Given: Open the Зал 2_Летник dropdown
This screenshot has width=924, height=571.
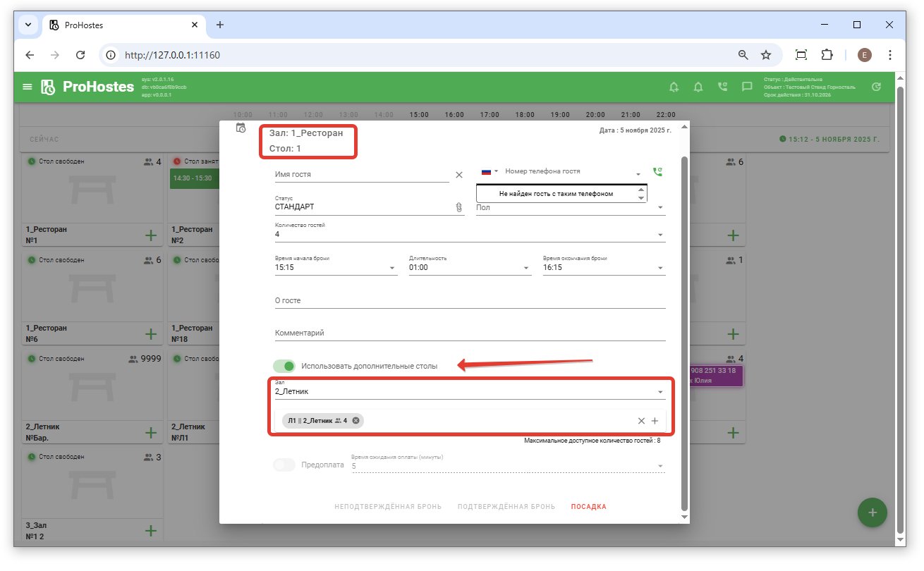Looking at the screenshot, I should click(x=660, y=391).
